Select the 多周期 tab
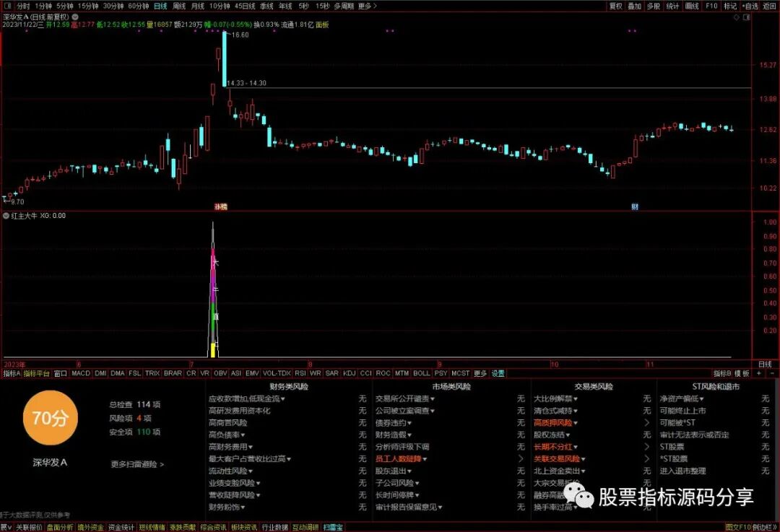 344,6
